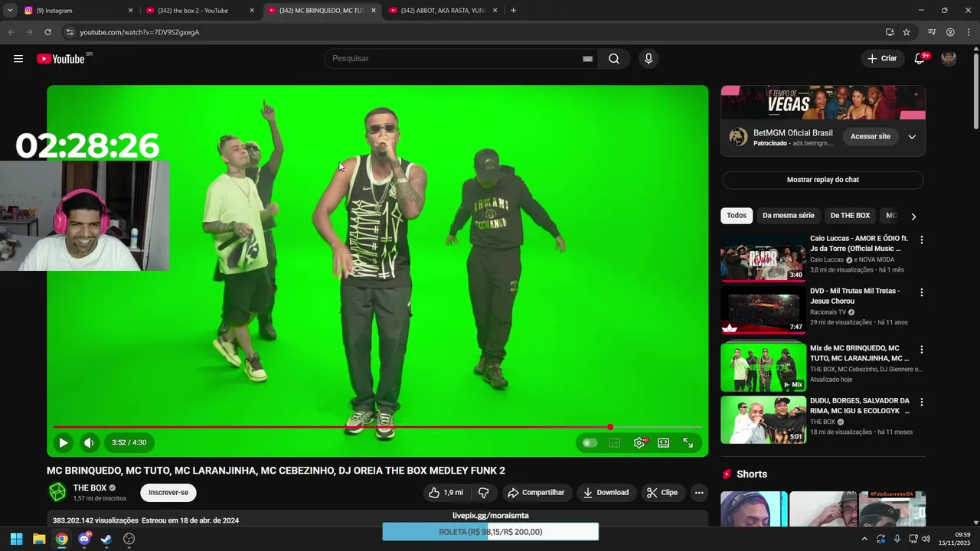Open the player settings gear
980x551 pixels.
pyautogui.click(x=639, y=442)
